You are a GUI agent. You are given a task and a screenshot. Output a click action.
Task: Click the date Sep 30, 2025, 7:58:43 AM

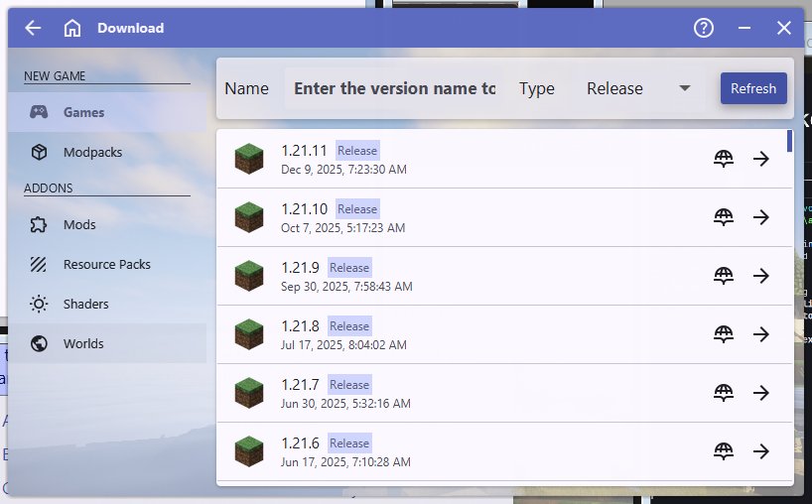pyautogui.click(x=346, y=286)
